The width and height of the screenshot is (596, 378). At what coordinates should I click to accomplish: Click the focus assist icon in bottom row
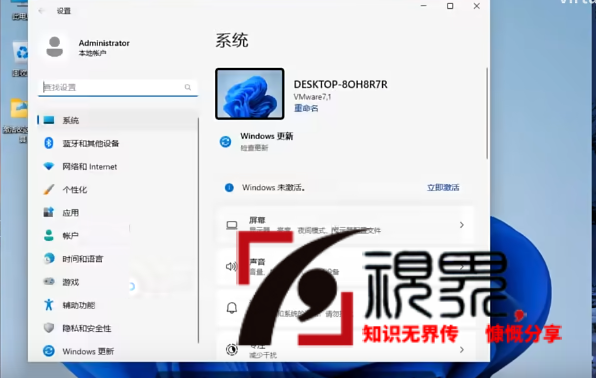[232, 349]
